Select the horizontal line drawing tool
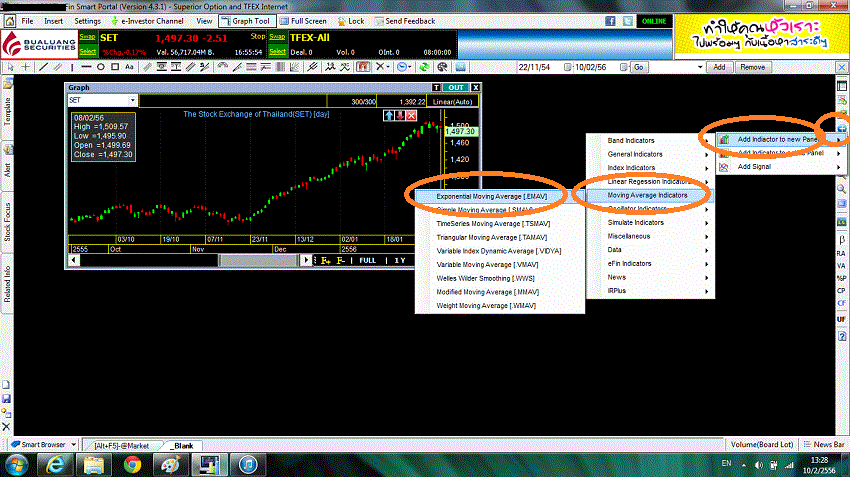850x477 pixels. click(86, 67)
